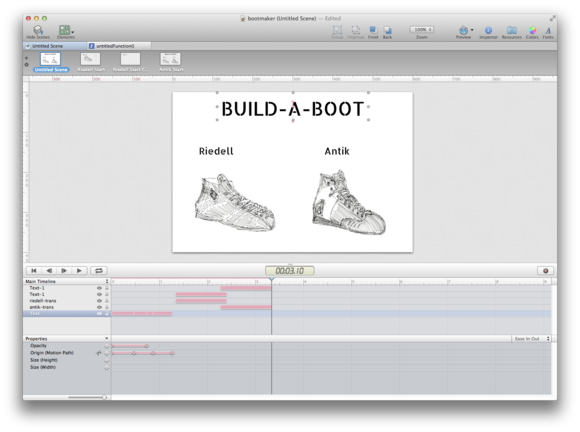Select the Riedell Start C... scene thumbnail
The image size is (580, 432).
130,59
